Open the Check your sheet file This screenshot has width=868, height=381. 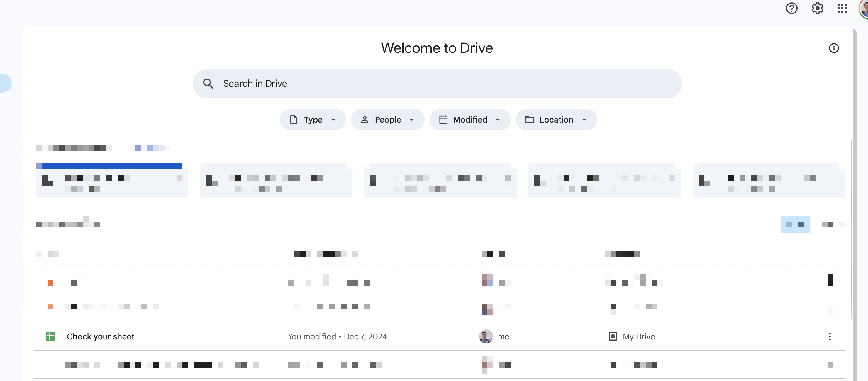pos(100,336)
